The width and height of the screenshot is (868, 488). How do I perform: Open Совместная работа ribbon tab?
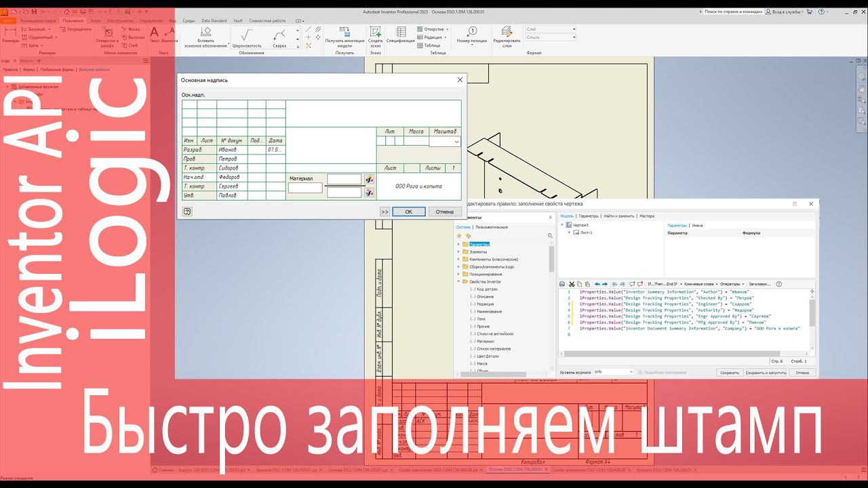point(267,21)
